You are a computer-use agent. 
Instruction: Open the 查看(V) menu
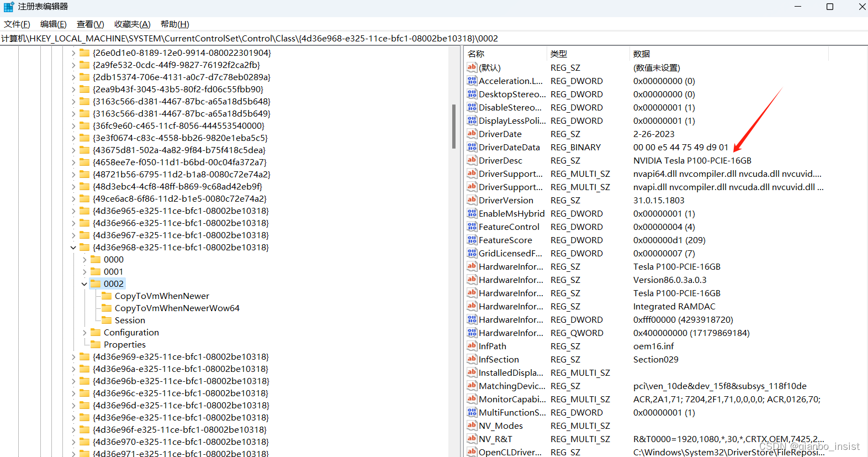pyautogui.click(x=90, y=24)
